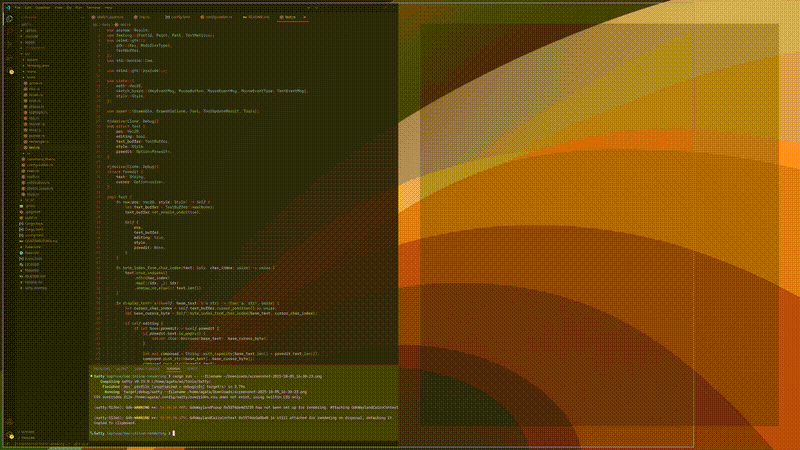Open README.md in the file explorer tree
This screenshot has height=450, width=800.
point(35,277)
